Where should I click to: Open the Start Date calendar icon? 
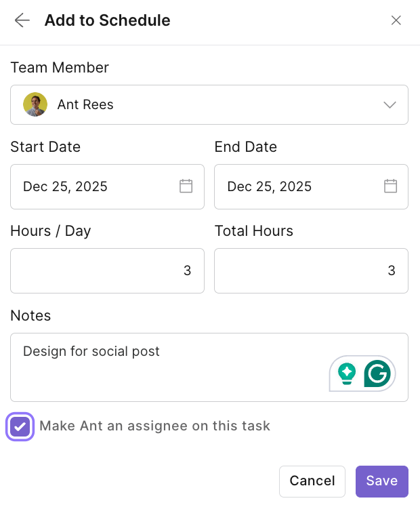point(186,186)
